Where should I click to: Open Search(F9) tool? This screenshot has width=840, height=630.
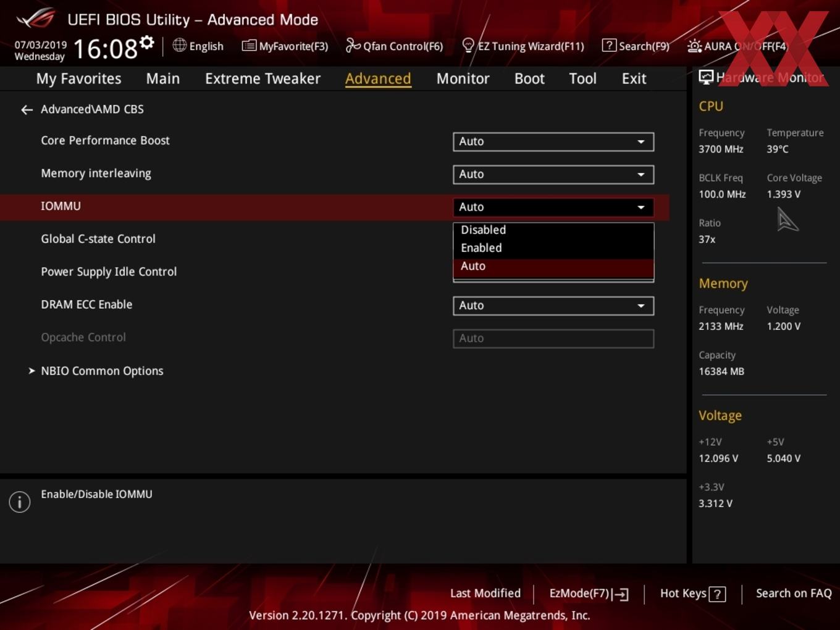point(636,46)
